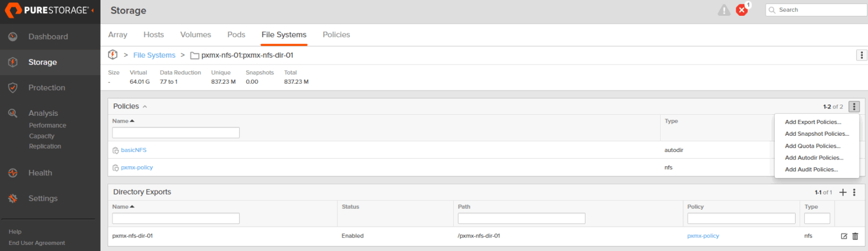Switch to the Volumes tab
Viewport: 868px width, 251px height.
pyautogui.click(x=196, y=34)
